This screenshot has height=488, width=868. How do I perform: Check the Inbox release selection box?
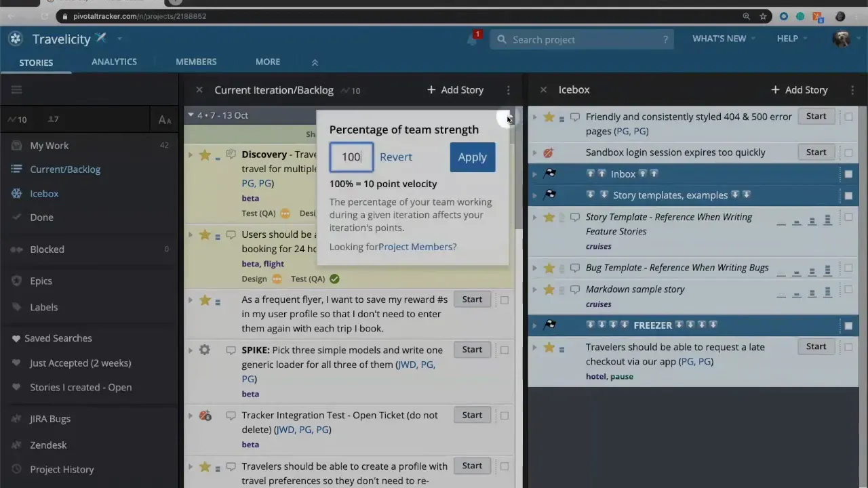(x=848, y=174)
